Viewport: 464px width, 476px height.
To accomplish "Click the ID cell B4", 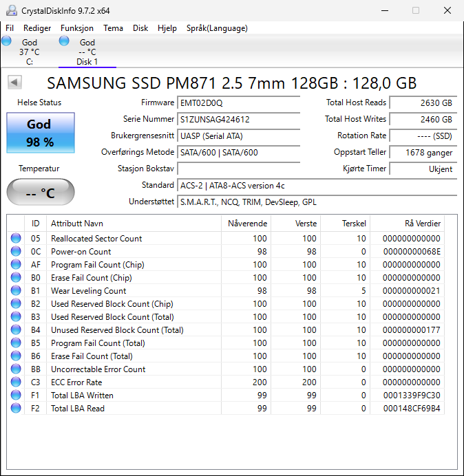I will [35, 330].
